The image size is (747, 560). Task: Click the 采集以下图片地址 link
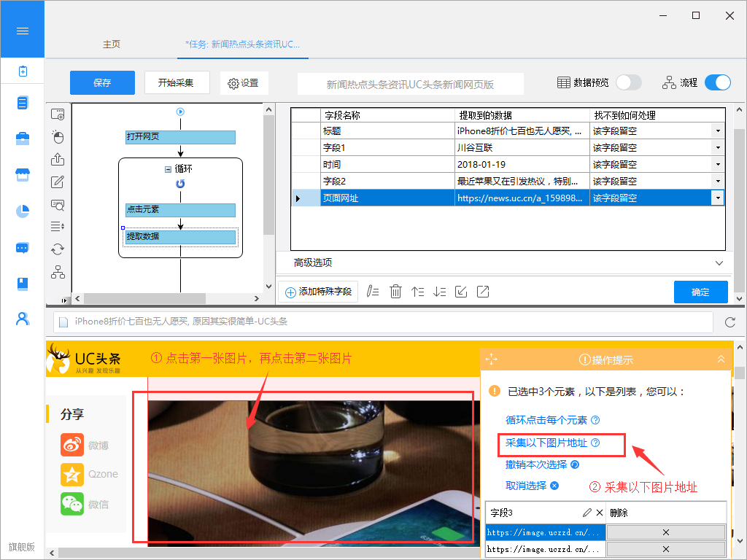[546, 443]
